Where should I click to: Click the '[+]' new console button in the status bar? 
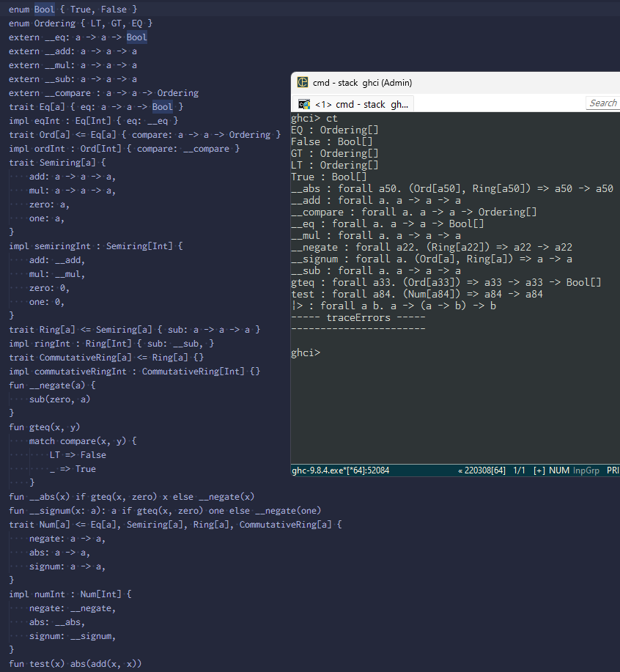[539, 470]
